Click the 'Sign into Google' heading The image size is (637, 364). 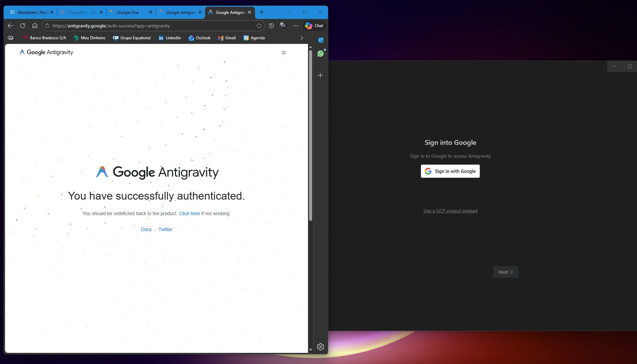tap(450, 142)
